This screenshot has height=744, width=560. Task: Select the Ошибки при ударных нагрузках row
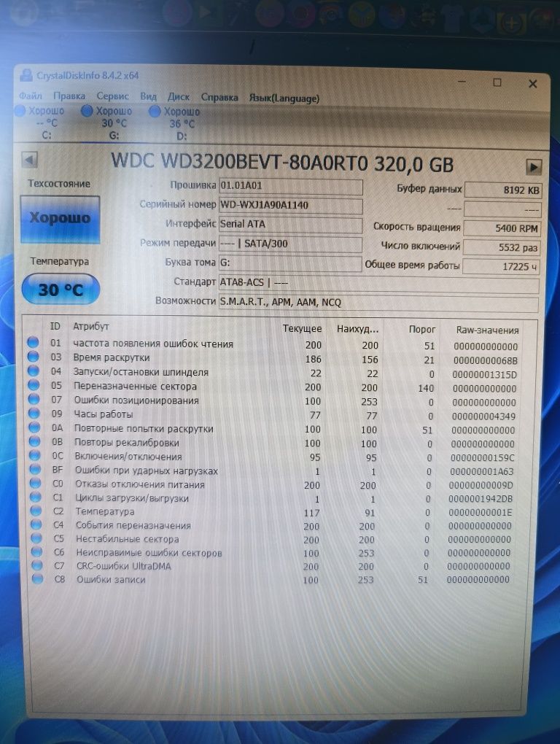[272, 471]
